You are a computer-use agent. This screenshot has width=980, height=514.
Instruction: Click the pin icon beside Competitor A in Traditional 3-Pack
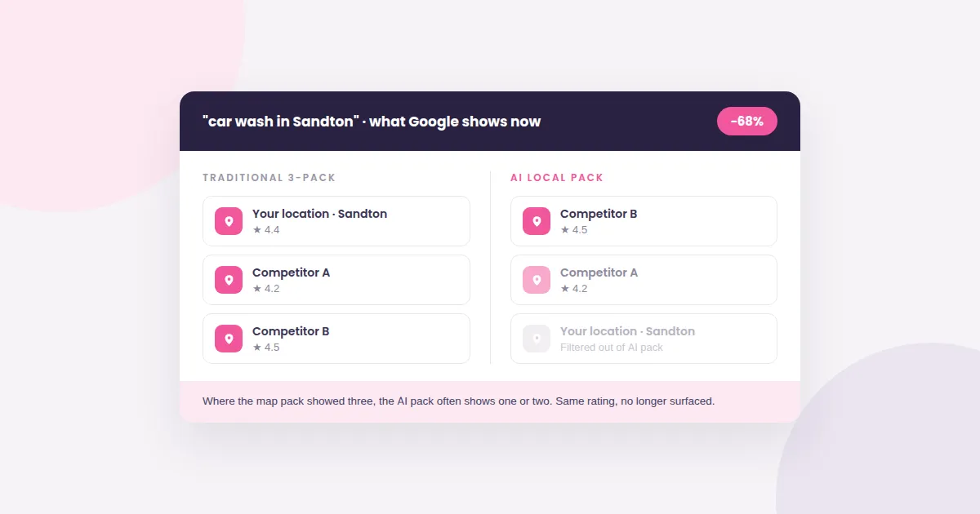point(229,280)
